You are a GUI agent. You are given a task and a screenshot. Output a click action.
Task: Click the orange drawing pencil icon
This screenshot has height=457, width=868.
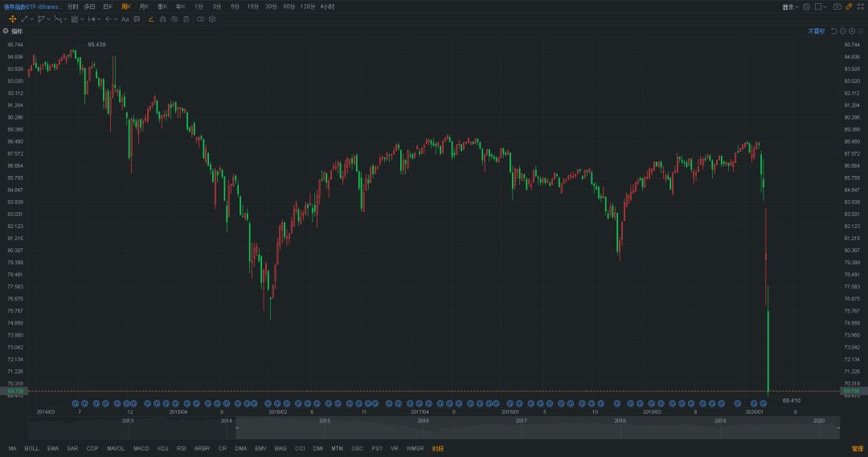click(150, 18)
